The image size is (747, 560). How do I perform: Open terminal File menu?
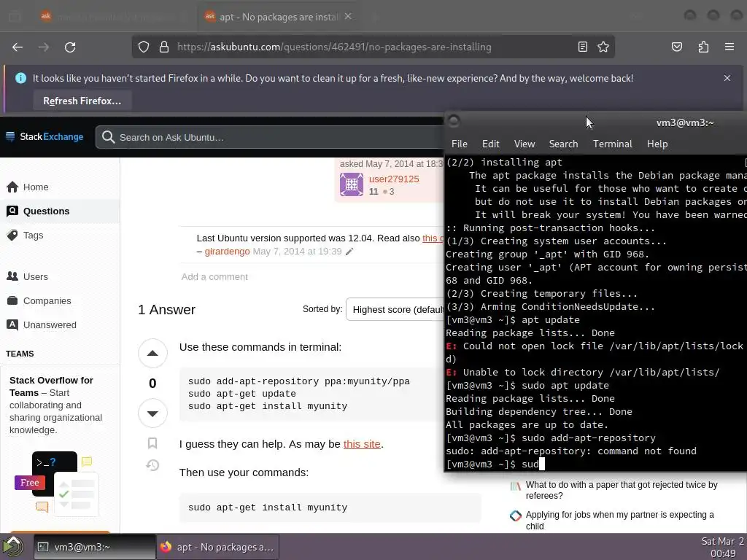click(460, 144)
